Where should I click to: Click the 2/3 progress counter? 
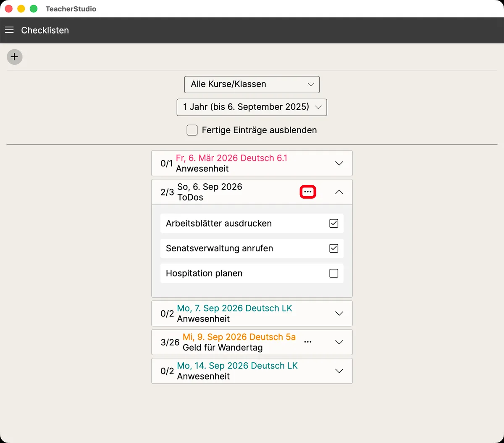(x=167, y=192)
